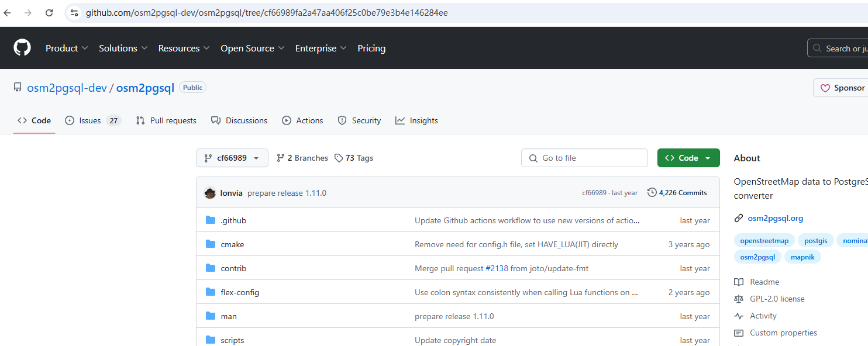Open the Activity link in About
The width and height of the screenshot is (868, 346).
tap(756, 316)
